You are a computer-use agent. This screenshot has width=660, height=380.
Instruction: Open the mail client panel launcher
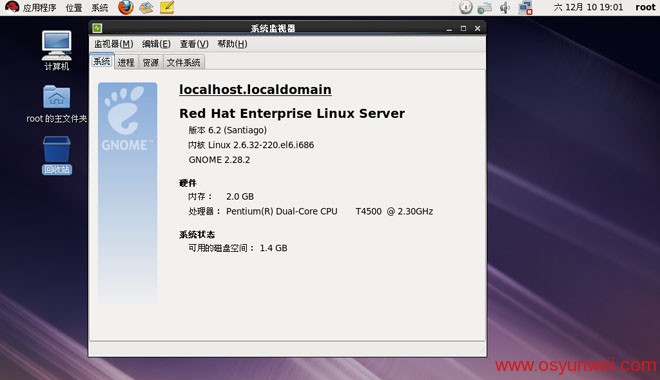[146, 7]
